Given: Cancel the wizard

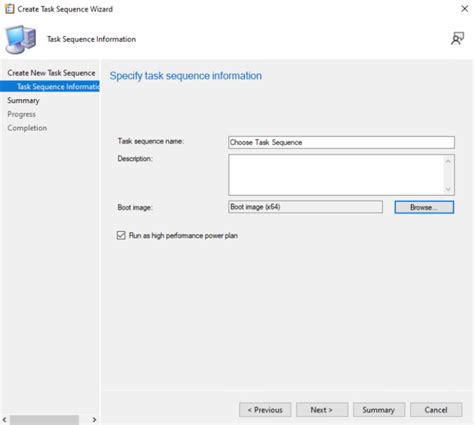Looking at the screenshot, I should [x=436, y=410].
